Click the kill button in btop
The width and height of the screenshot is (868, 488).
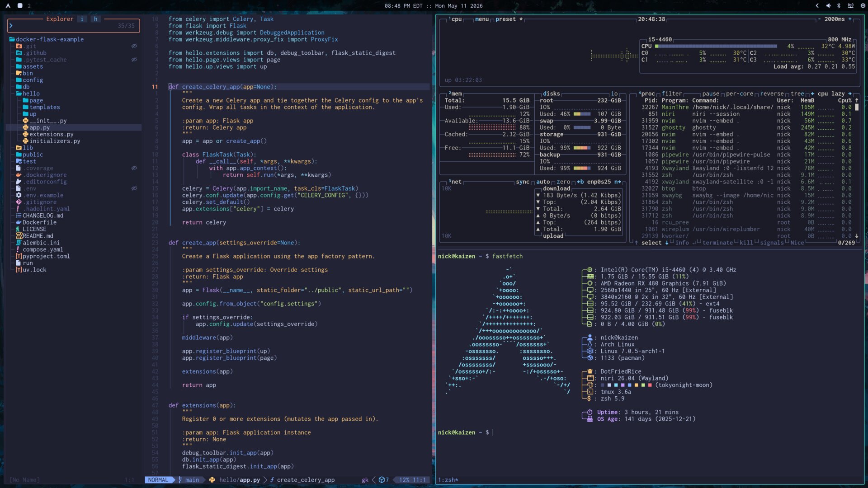(746, 243)
